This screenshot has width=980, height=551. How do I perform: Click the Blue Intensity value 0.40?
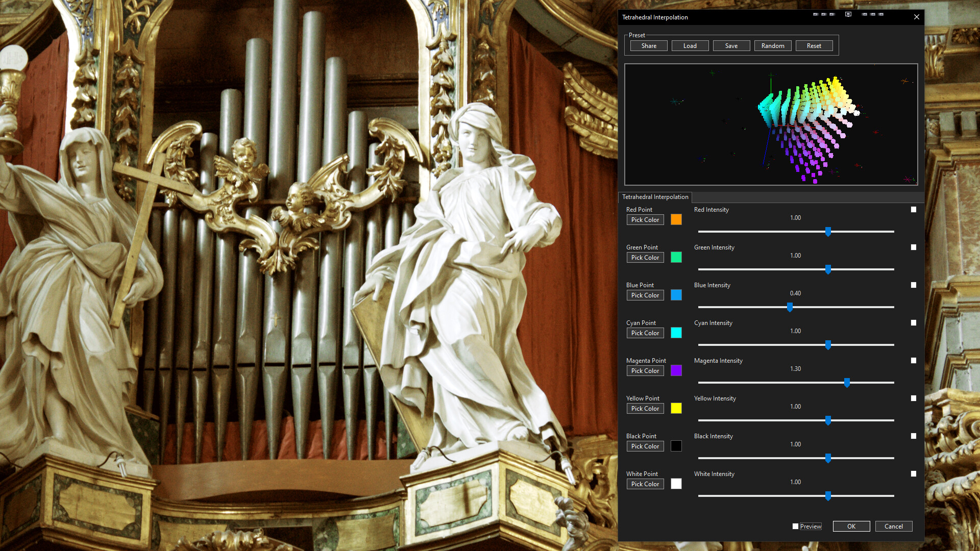pyautogui.click(x=795, y=293)
